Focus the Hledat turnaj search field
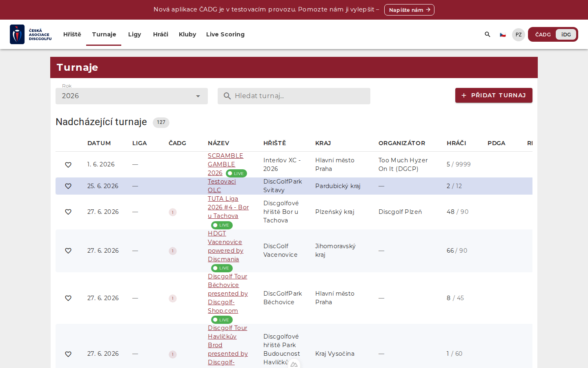 point(294,96)
